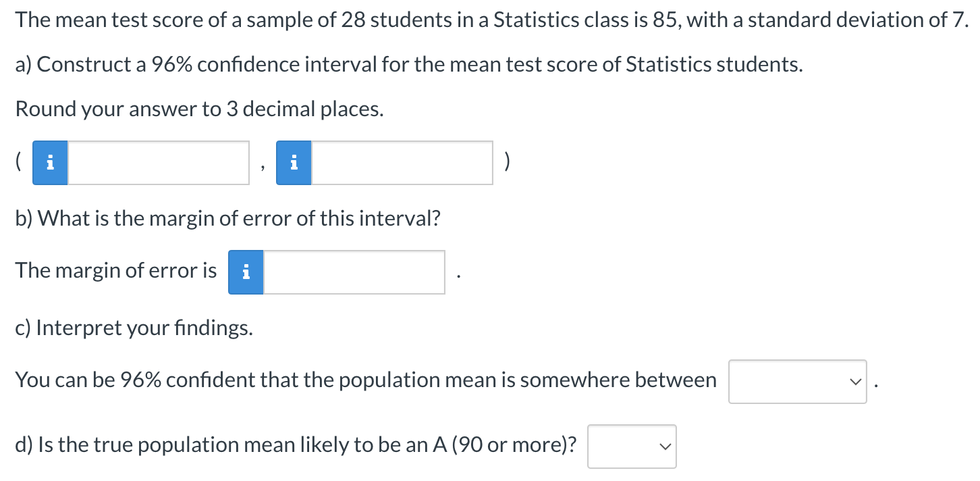The width and height of the screenshot is (980, 481).
Task: Open the dropdown after 'somewhere between'
Action: [798, 382]
